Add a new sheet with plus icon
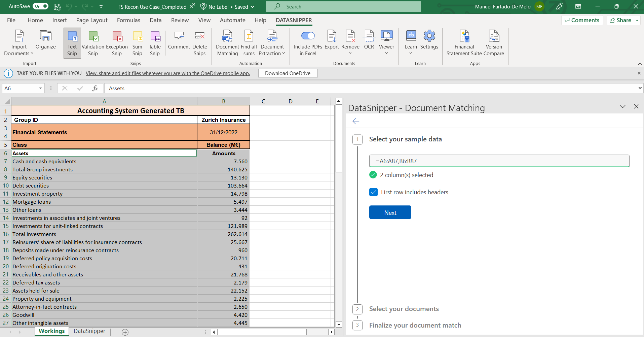 (125, 332)
